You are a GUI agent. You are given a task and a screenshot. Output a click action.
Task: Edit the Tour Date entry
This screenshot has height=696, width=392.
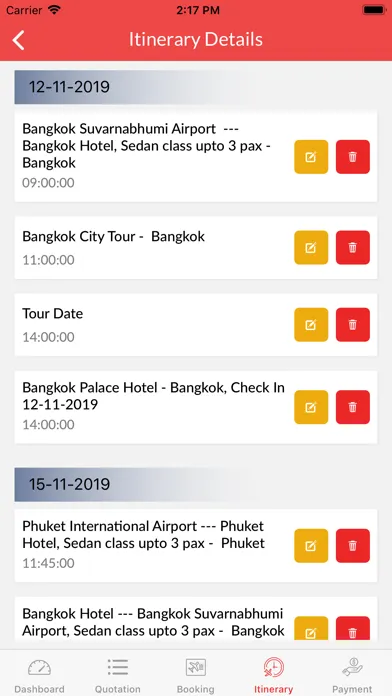click(x=311, y=324)
